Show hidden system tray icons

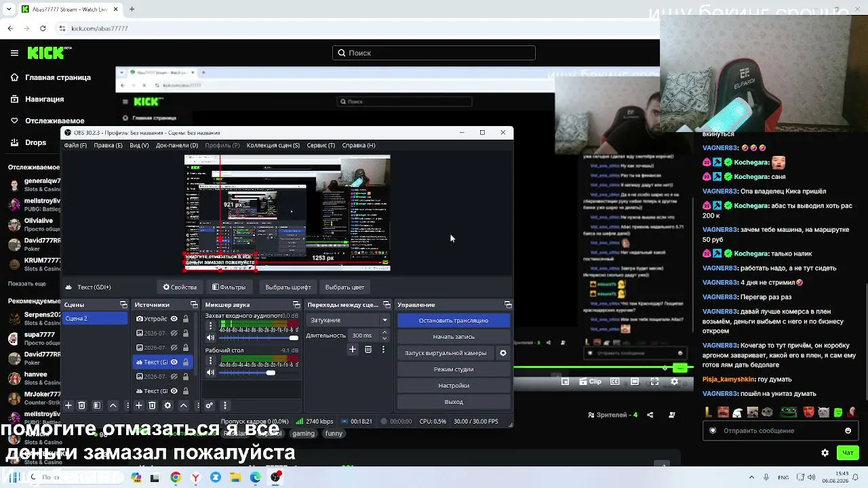click(x=751, y=477)
